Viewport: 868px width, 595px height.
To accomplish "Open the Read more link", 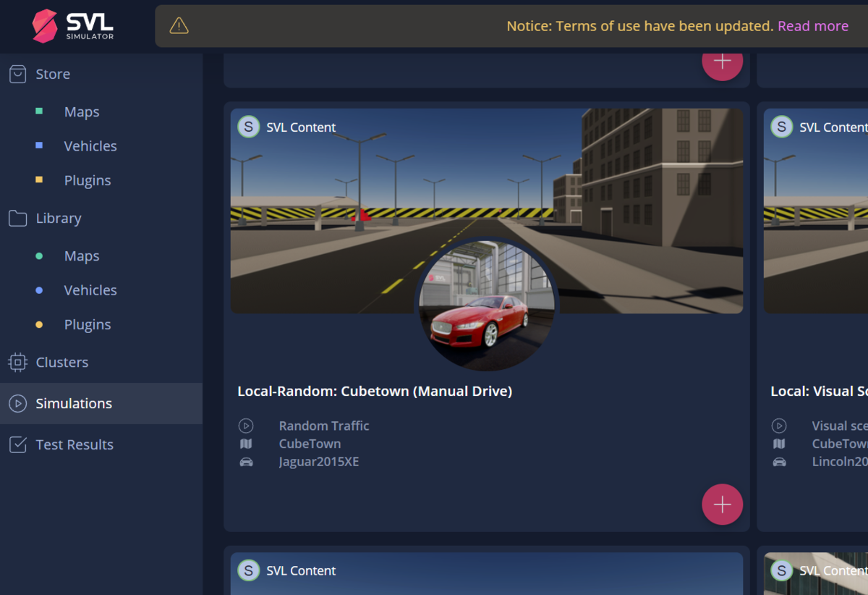I will coord(813,26).
